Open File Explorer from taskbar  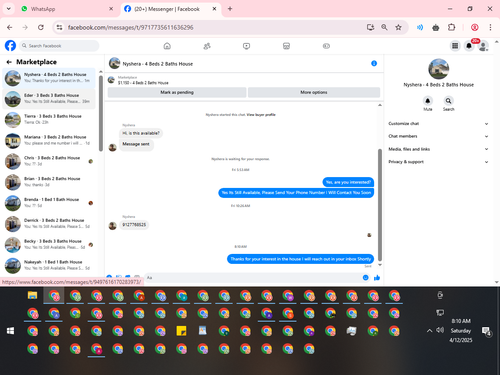(32, 295)
